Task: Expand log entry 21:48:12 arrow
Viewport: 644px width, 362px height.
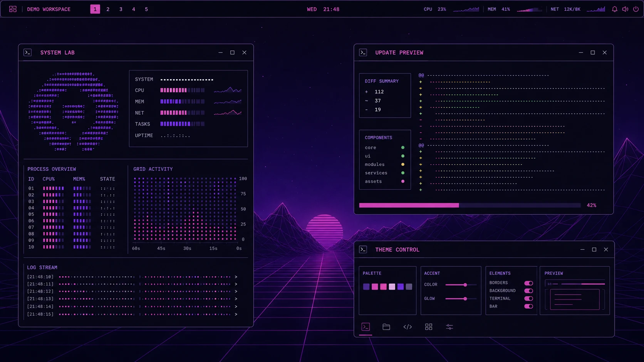Action: coord(236,291)
